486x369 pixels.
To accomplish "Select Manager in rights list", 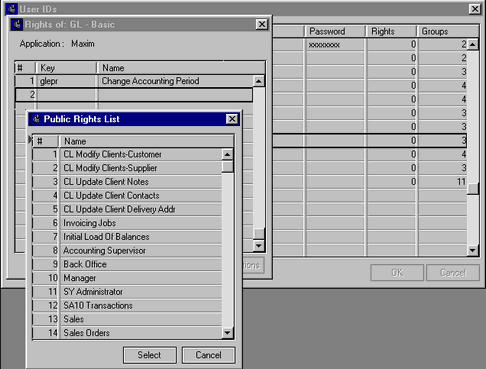I will (127, 278).
